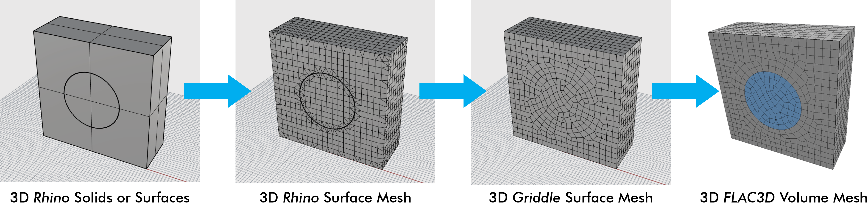
Task: Select the Rhino solid box with circle image
Action: click(x=100, y=91)
